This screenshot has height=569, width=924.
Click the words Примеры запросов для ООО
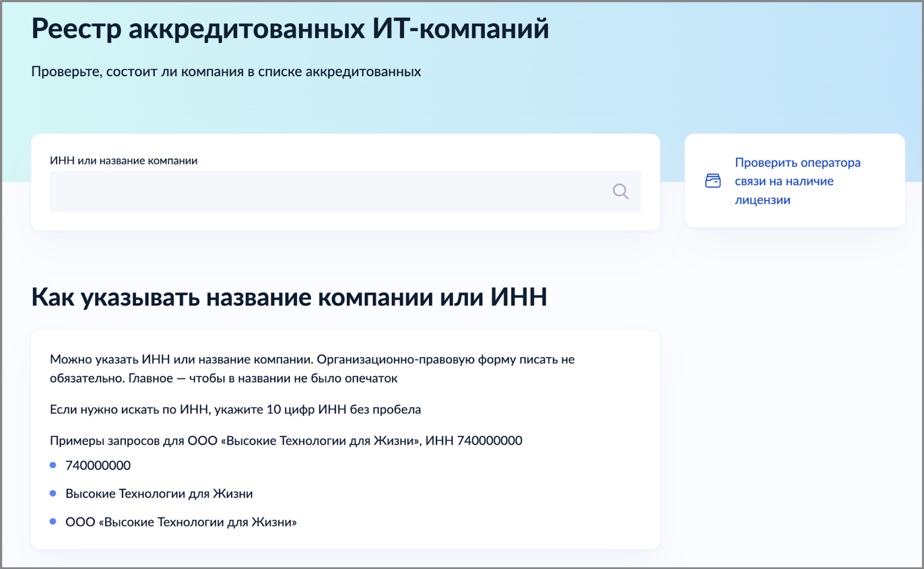pyautogui.click(x=133, y=441)
